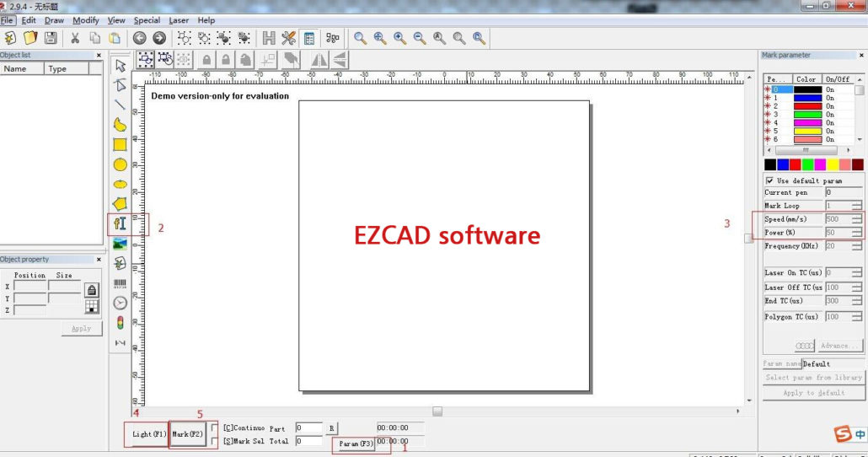Viewport: 868px width, 457px height.
Task: Pick the dark red swatch in palette row
Action: pyautogui.click(x=858, y=164)
